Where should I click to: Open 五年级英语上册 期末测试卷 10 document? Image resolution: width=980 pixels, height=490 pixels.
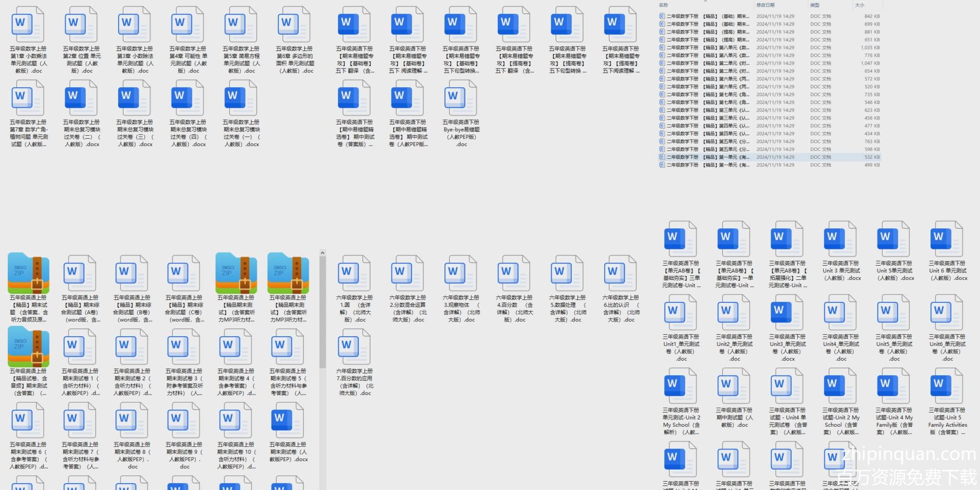pyautogui.click(x=236, y=421)
